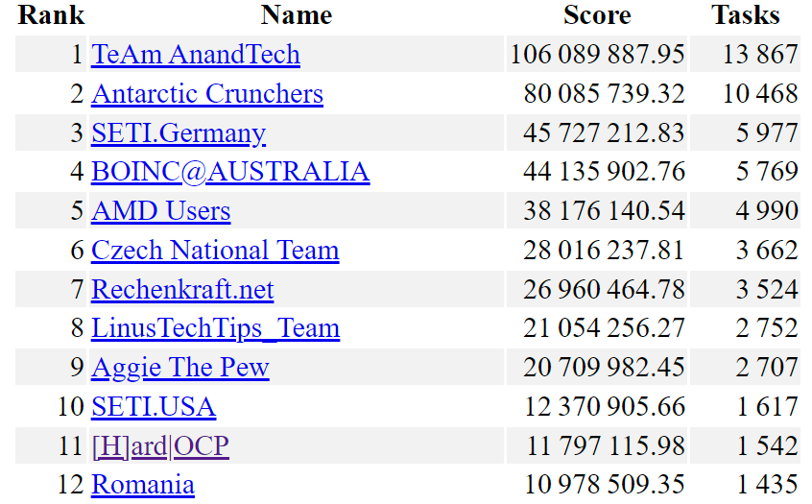
Task: Open the TeAm AnandTech team link
Action: tap(196, 55)
